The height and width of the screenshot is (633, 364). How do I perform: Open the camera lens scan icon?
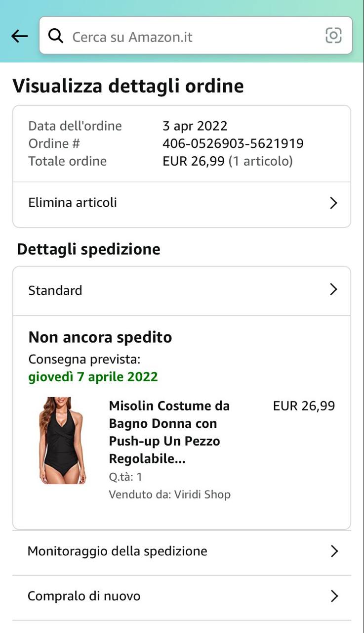click(333, 36)
